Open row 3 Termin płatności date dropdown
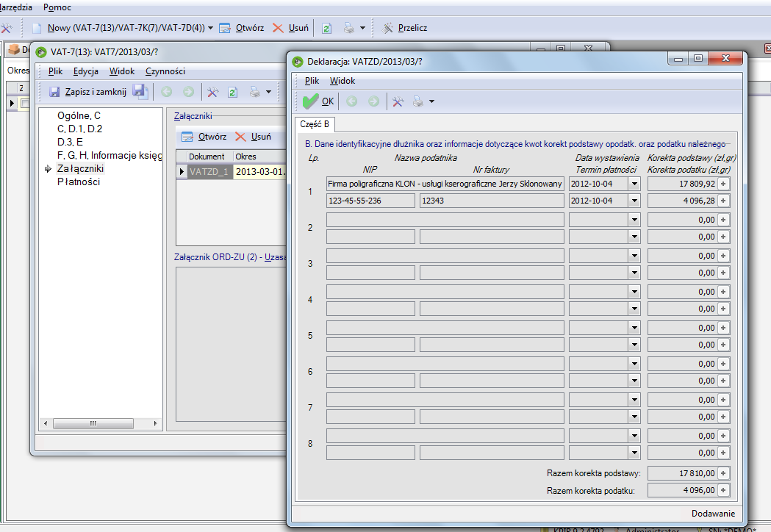The image size is (771, 532). click(634, 273)
